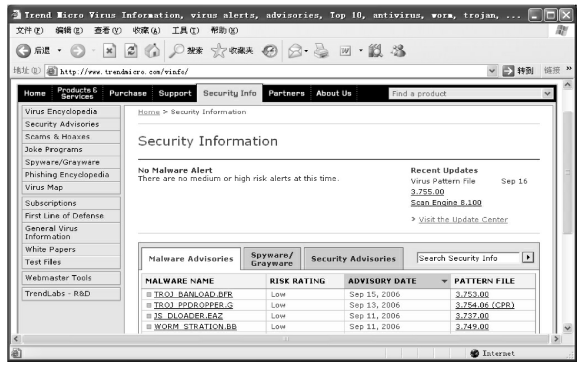Open the virus pattern 3.755.00 link
This screenshot has width=588, height=367.
tap(427, 192)
